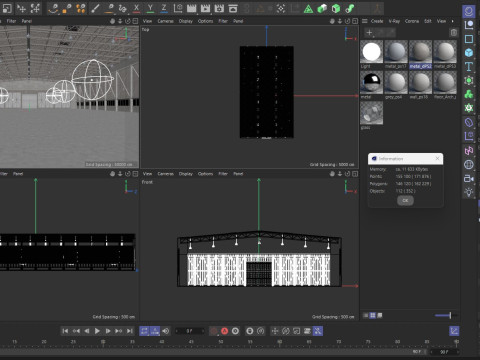This screenshot has width=480, height=360.
Task: Select the chrome metal material thumbnail
Action: click(x=371, y=82)
